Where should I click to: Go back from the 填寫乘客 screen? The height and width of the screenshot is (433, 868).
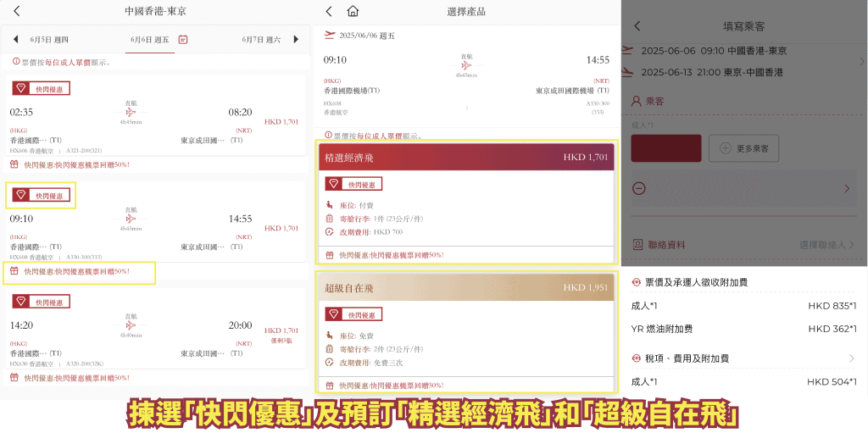pyautogui.click(x=637, y=26)
